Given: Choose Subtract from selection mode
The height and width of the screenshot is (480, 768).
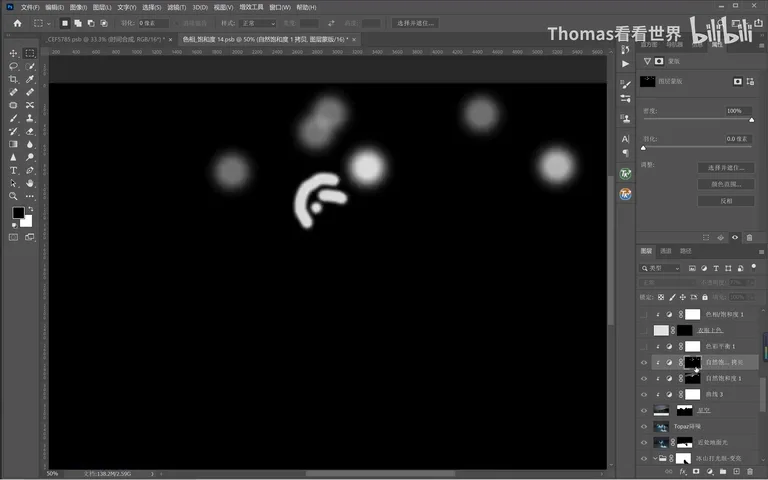Looking at the screenshot, I should click(91, 23).
